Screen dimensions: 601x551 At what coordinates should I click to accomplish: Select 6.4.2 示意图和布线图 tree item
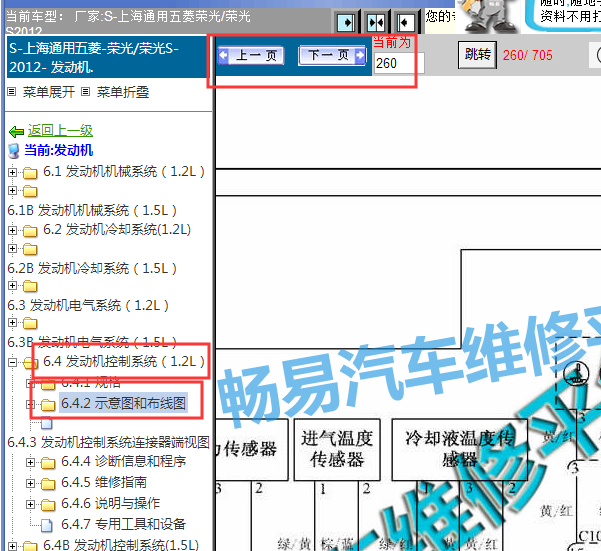click(123, 404)
